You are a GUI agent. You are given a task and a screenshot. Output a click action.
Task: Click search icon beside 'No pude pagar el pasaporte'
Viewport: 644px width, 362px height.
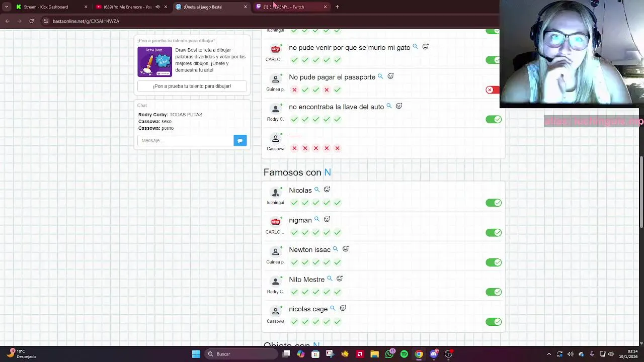(x=380, y=76)
